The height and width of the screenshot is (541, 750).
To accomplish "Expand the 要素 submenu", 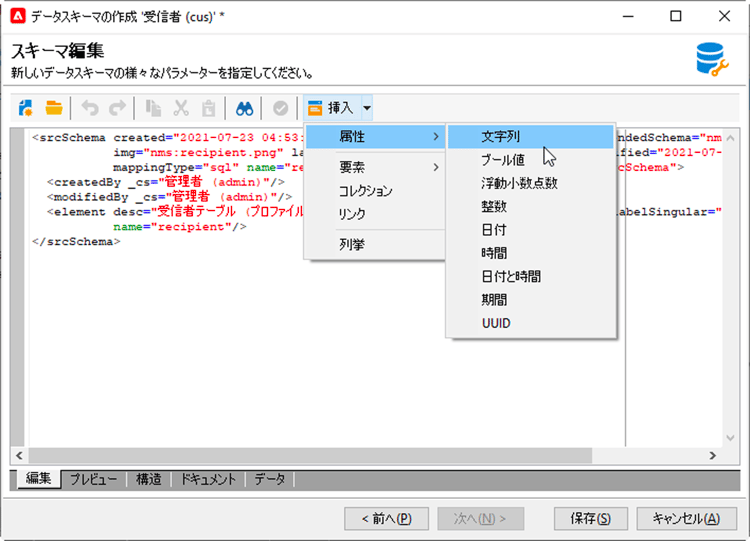I will [x=376, y=167].
